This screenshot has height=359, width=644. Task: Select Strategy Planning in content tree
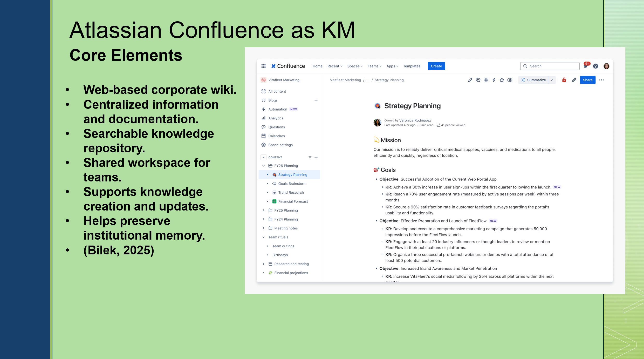point(289,175)
